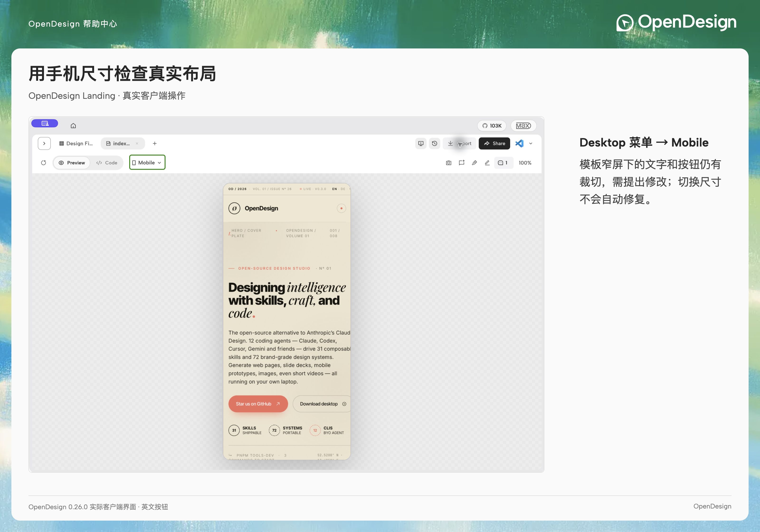Open the GitHub 103K stars badge

(x=492, y=126)
